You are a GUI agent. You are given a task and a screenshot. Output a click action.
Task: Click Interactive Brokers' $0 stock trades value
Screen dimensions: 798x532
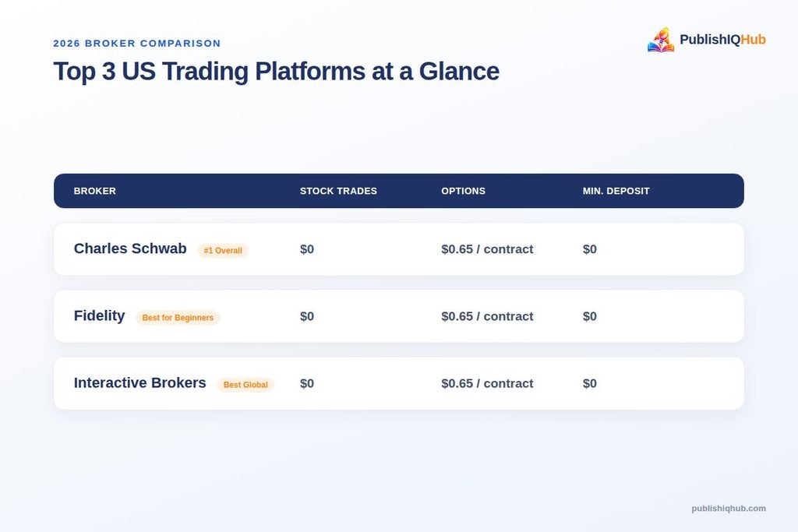coord(307,383)
